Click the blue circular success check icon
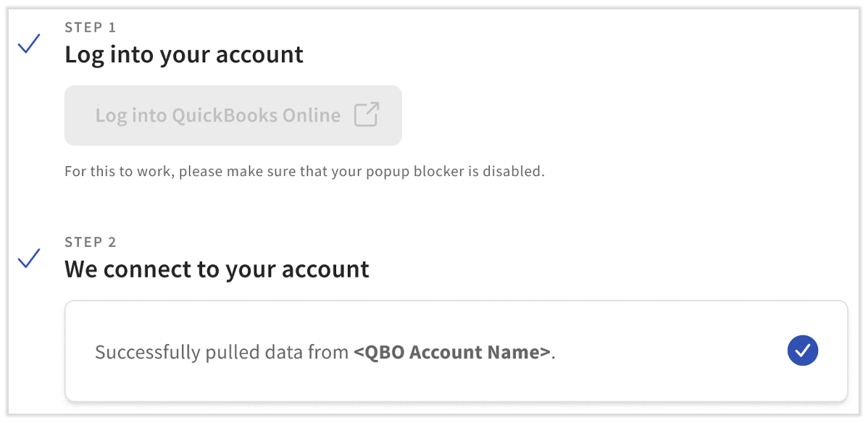The image size is (868, 423). (x=802, y=351)
